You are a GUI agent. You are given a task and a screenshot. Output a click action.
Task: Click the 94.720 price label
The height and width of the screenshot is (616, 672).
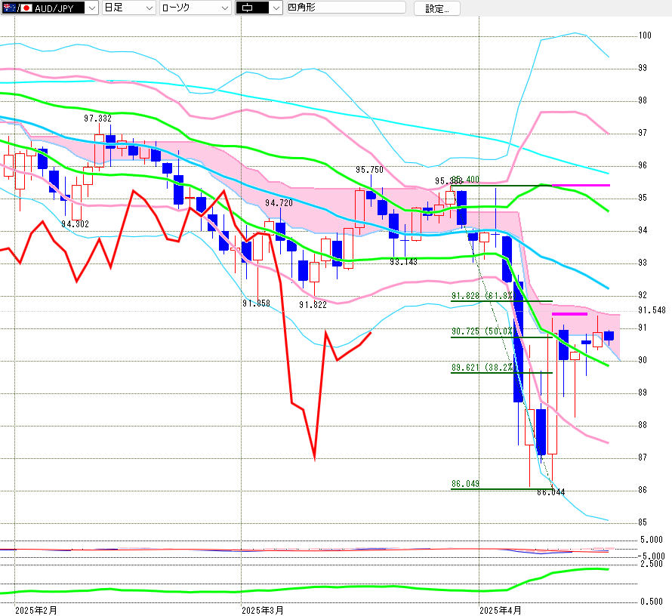point(279,203)
